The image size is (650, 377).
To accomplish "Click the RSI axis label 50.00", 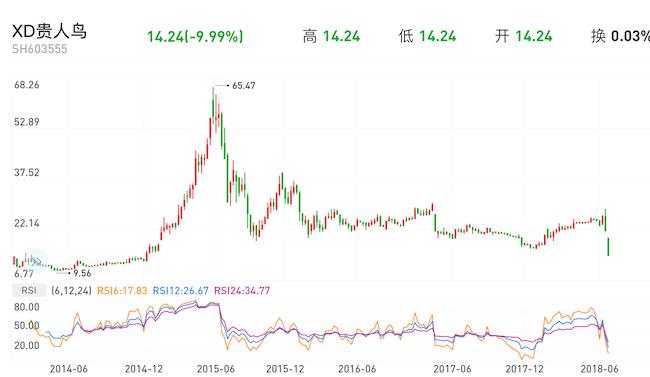I will [27, 326].
